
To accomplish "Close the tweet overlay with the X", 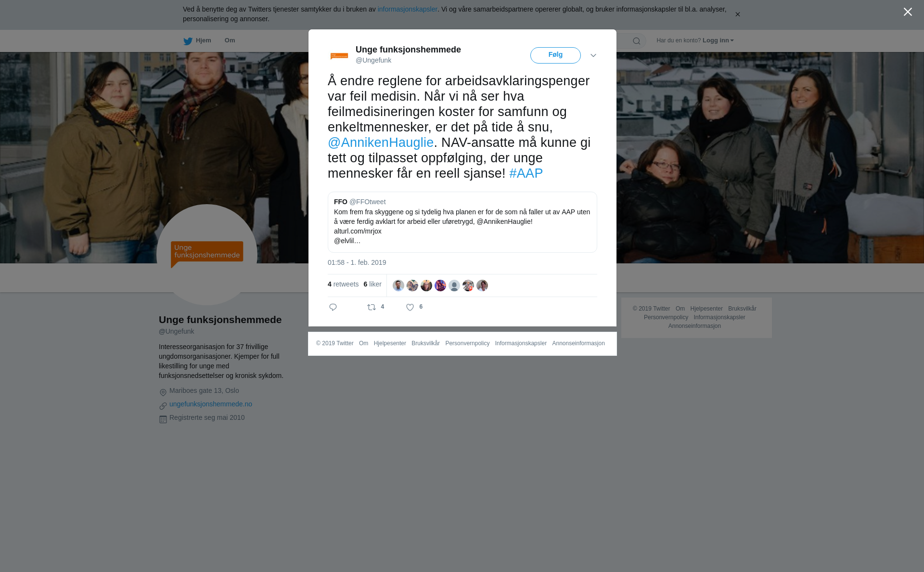I will coord(908,12).
